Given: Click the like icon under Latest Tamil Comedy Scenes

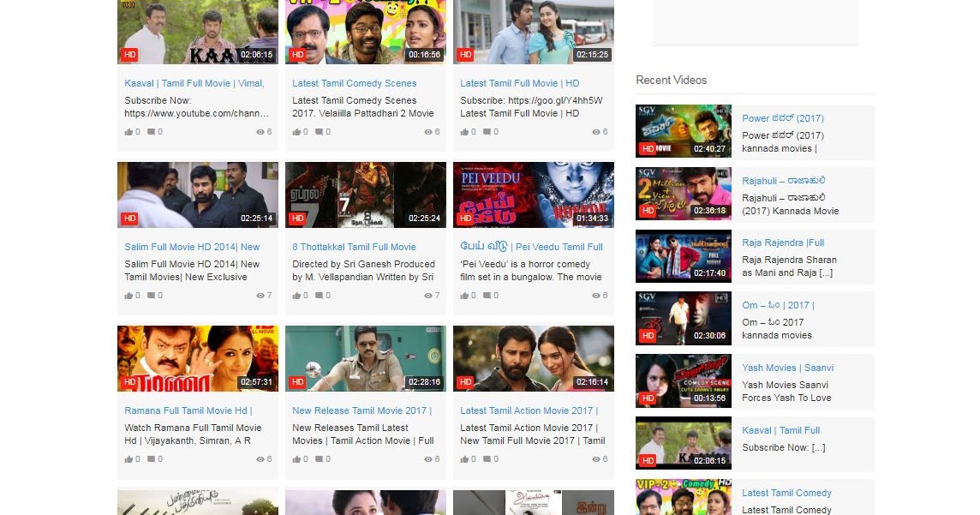Looking at the screenshot, I should coord(296,132).
